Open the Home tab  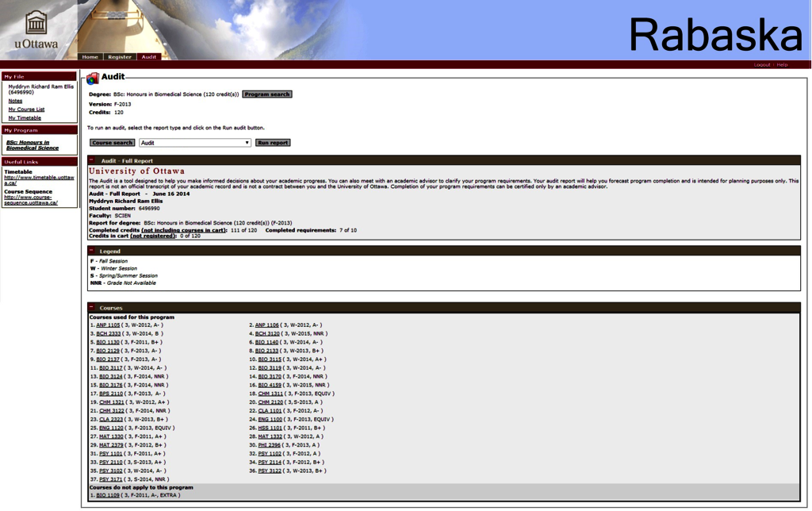[90, 56]
